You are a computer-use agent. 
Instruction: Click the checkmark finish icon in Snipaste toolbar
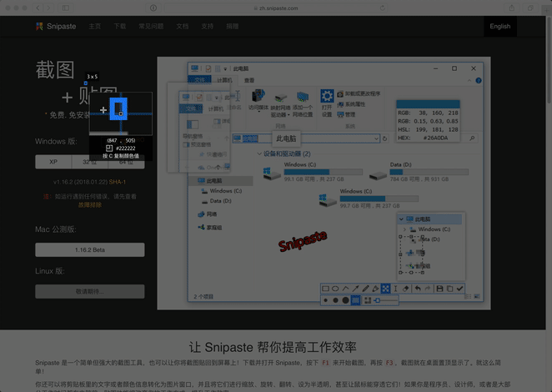[x=459, y=289]
